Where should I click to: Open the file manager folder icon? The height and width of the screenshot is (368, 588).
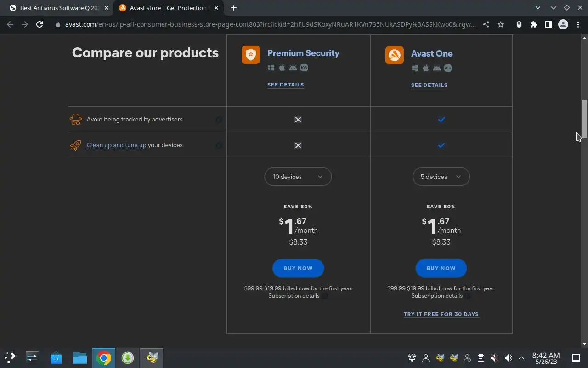80,357
